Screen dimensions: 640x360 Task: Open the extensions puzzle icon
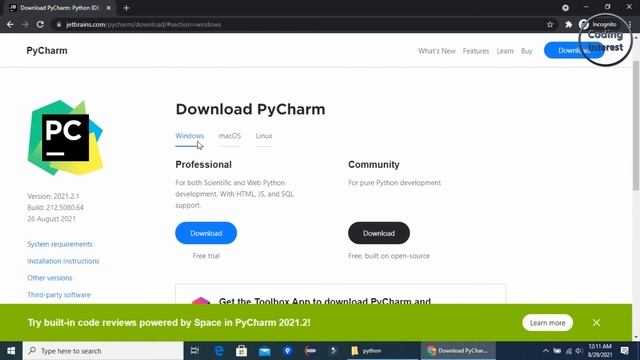(569, 24)
